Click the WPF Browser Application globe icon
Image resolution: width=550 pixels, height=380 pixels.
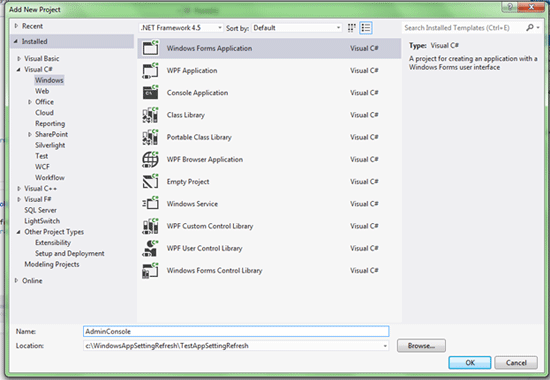150,159
